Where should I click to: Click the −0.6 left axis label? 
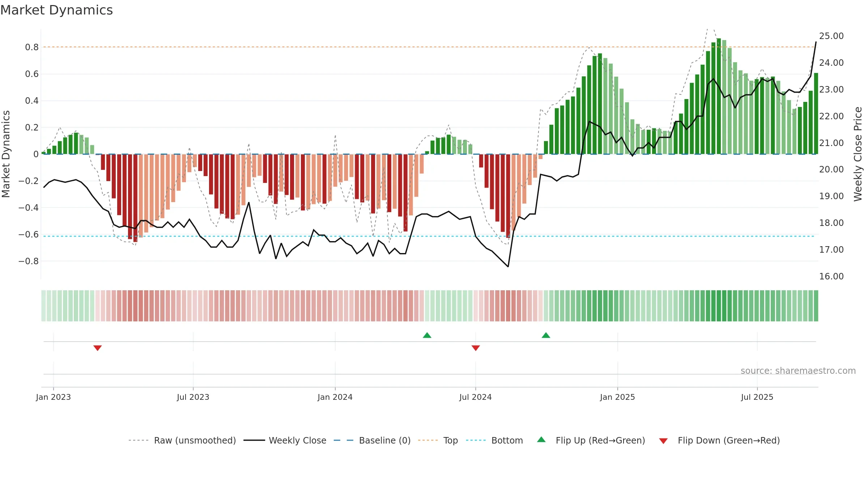[x=28, y=234]
